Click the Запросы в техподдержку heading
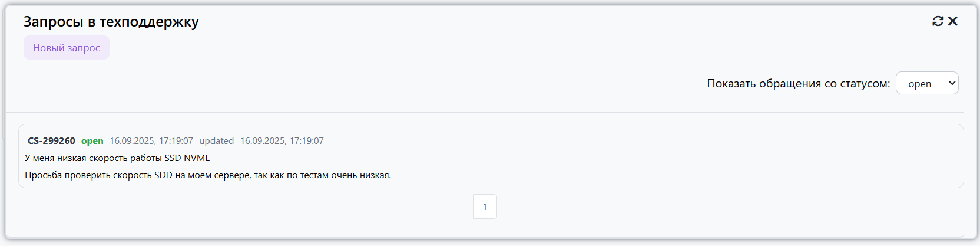The height and width of the screenshot is (246, 980). [111, 22]
